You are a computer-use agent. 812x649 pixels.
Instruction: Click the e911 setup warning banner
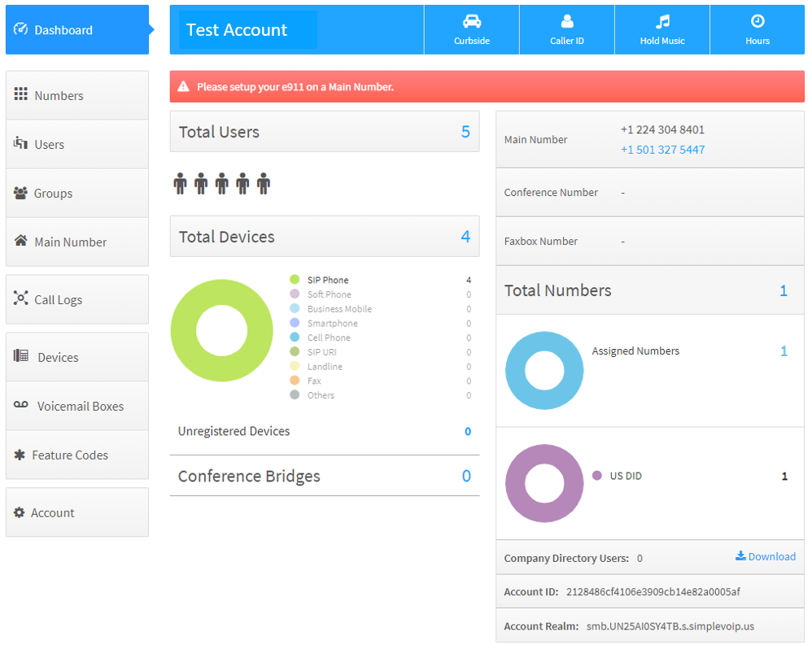point(486,85)
